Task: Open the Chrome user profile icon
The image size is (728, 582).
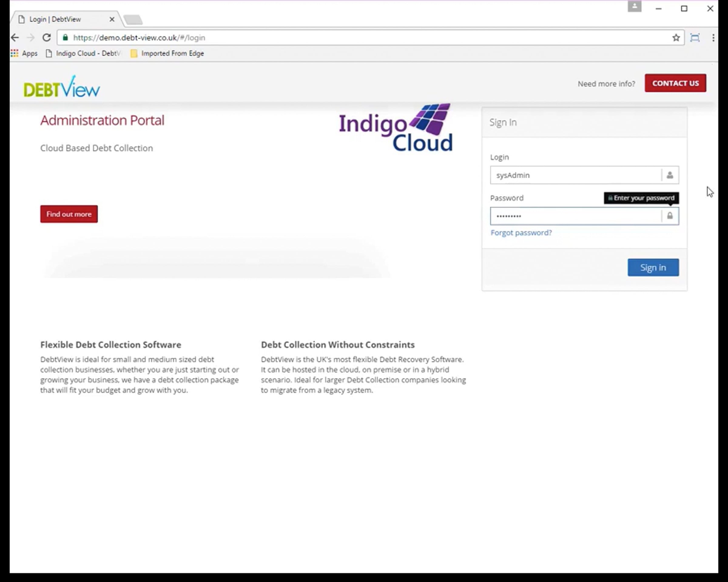Action: point(635,6)
